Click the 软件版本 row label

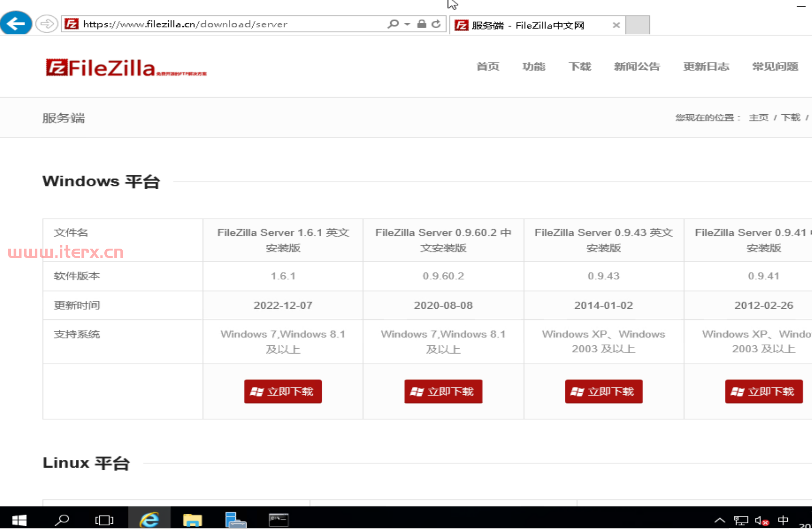(77, 276)
